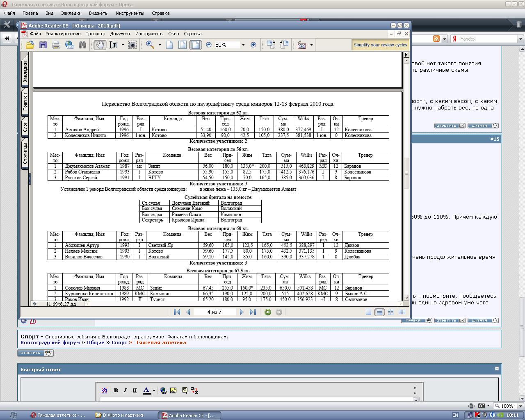Follow the Волгоградский форум breadcrumb link

(x=50, y=342)
